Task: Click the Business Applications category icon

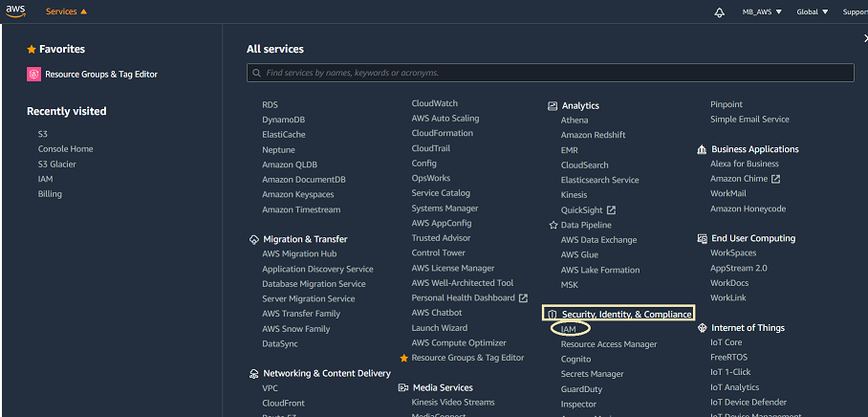Action: 702,149
